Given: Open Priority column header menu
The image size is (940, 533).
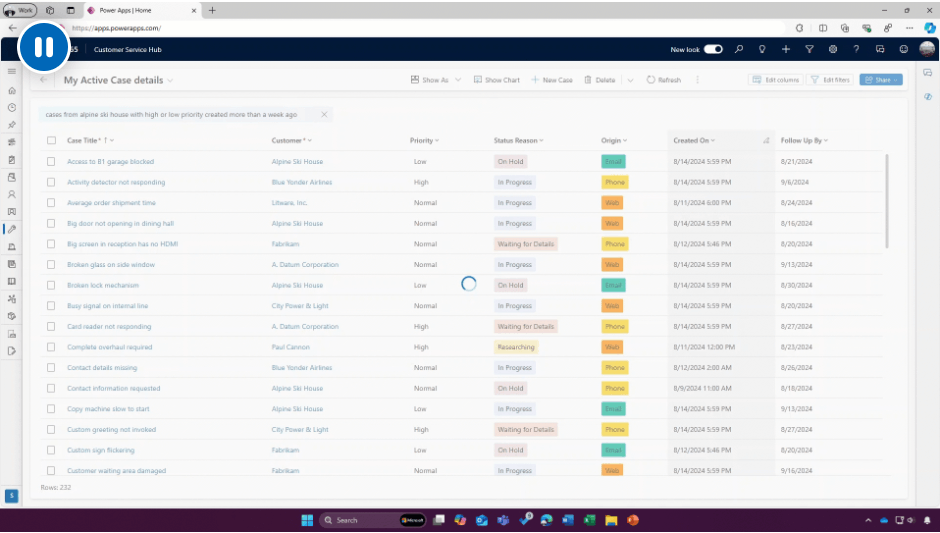Looking at the screenshot, I should pos(424,140).
